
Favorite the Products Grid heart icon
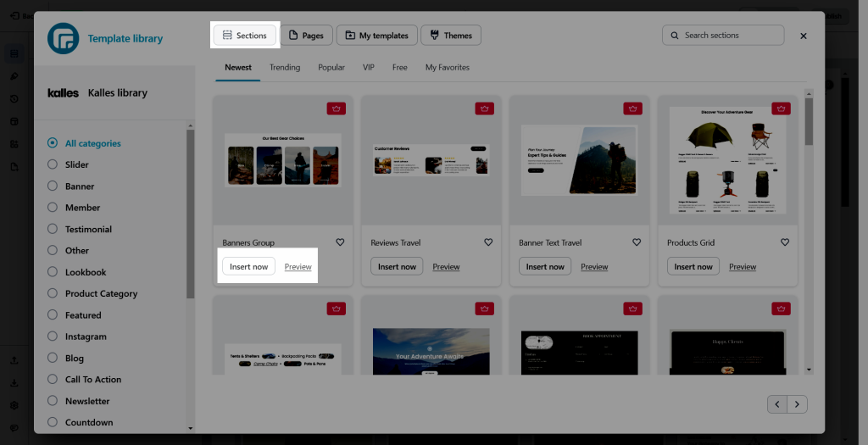tap(785, 242)
